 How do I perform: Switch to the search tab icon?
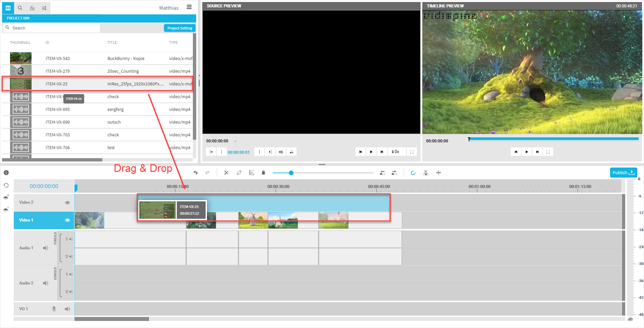pos(20,8)
